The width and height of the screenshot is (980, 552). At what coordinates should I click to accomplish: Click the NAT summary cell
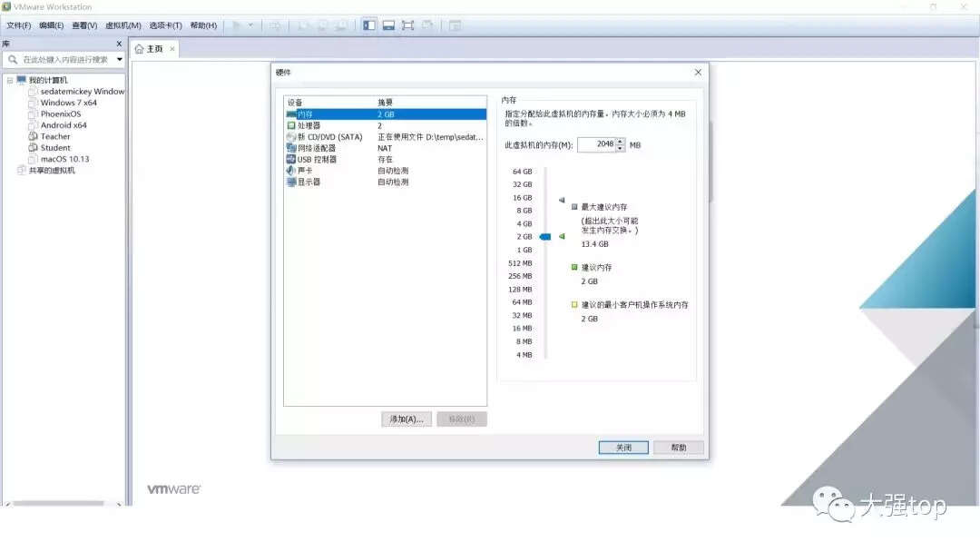coord(385,148)
